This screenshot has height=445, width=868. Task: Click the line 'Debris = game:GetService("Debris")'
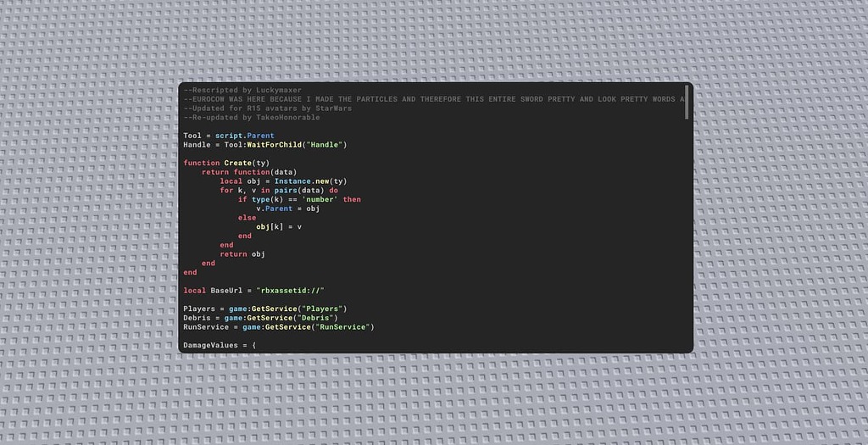coord(261,318)
